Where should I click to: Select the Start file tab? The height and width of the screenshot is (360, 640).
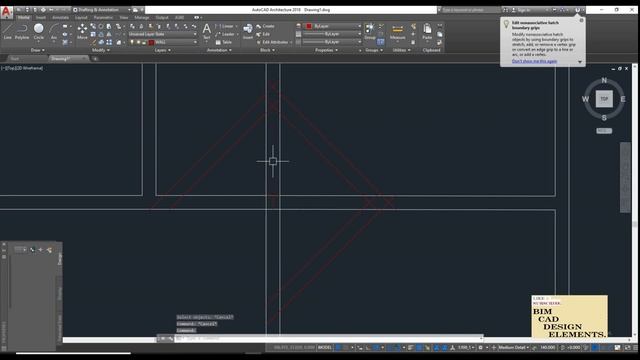tap(15, 59)
